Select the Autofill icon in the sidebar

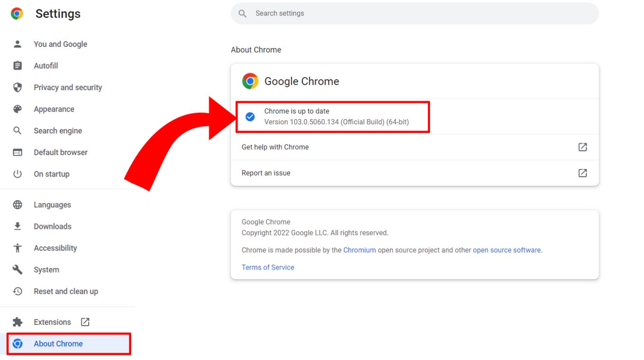tap(18, 65)
